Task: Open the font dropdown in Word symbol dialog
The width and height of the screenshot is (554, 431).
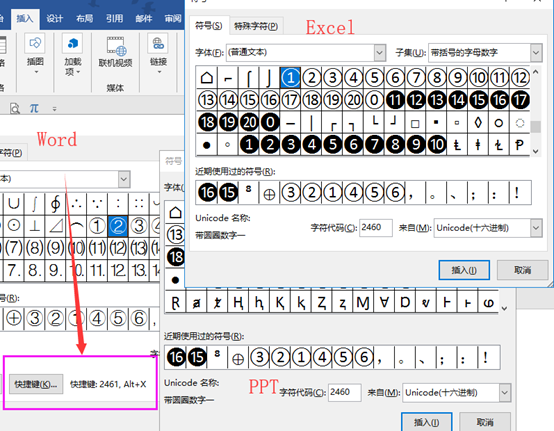Action: [x=124, y=179]
